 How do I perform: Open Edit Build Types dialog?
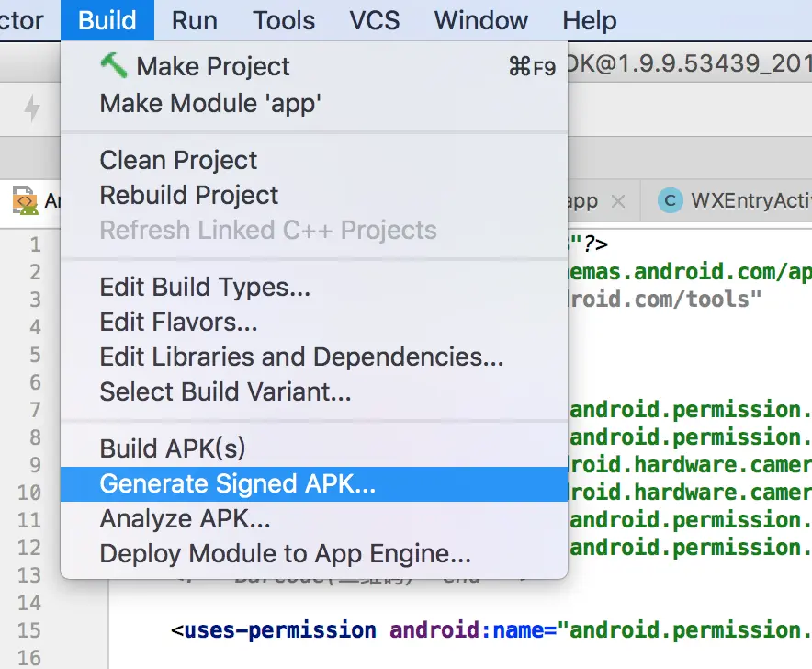tap(205, 287)
